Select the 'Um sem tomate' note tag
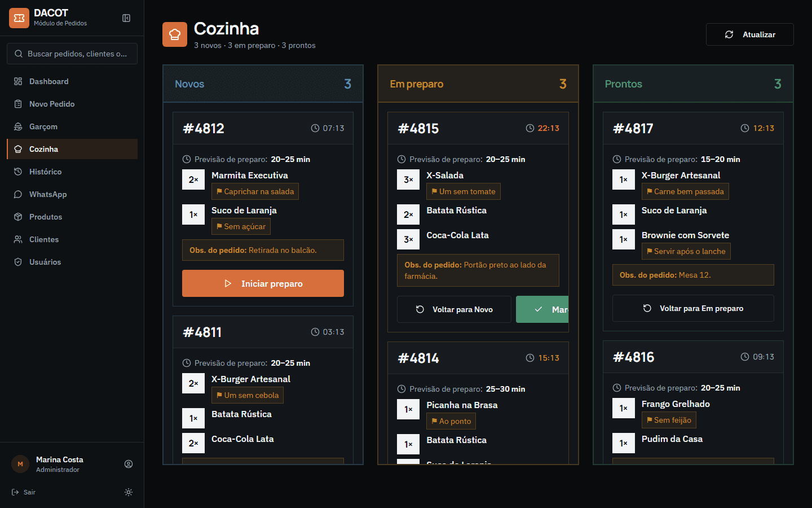Screen dimensions: 812x508 pos(464,191)
